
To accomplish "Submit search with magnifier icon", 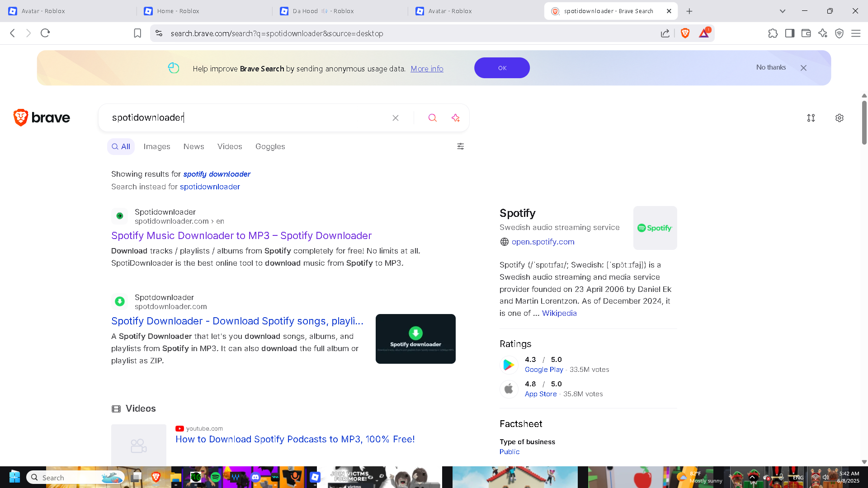I will [x=433, y=118].
